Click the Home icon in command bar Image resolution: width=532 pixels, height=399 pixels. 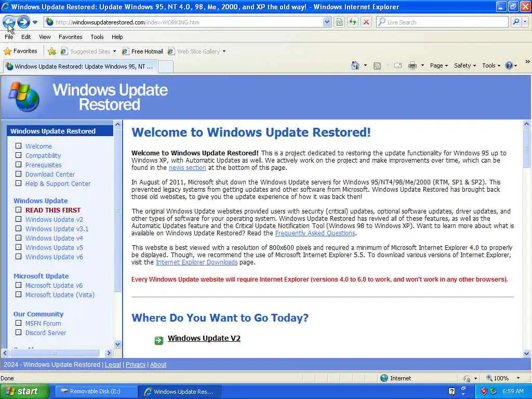point(355,65)
